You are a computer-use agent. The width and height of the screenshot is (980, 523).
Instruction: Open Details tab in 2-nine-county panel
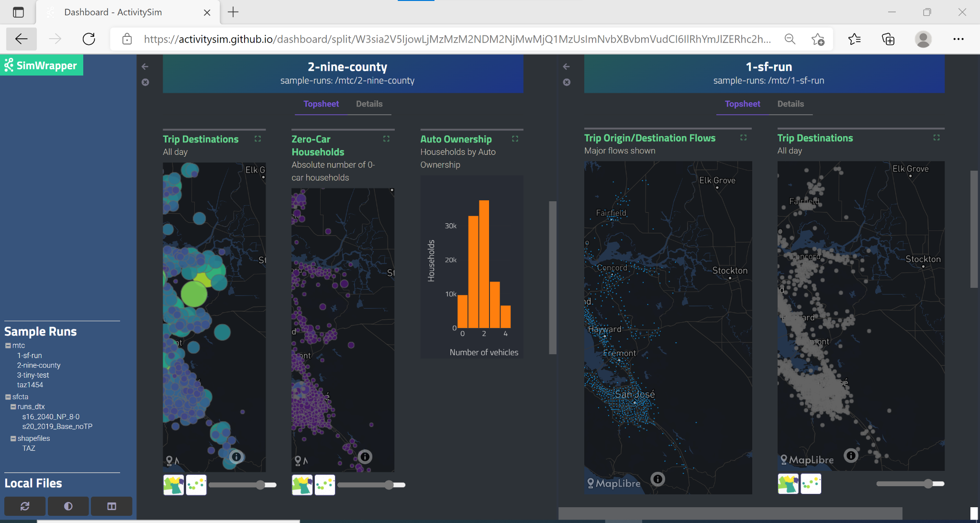point(369,104)
